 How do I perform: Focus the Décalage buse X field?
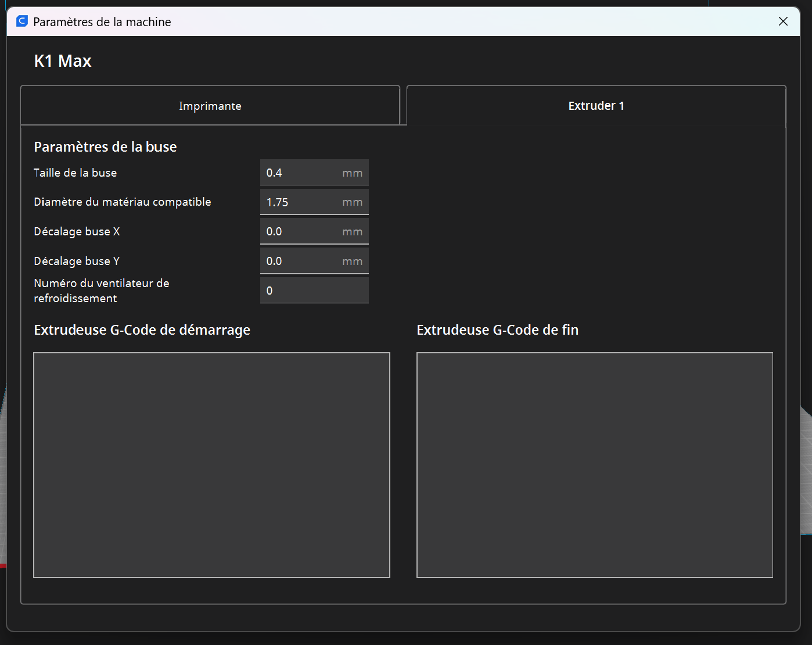314,231
